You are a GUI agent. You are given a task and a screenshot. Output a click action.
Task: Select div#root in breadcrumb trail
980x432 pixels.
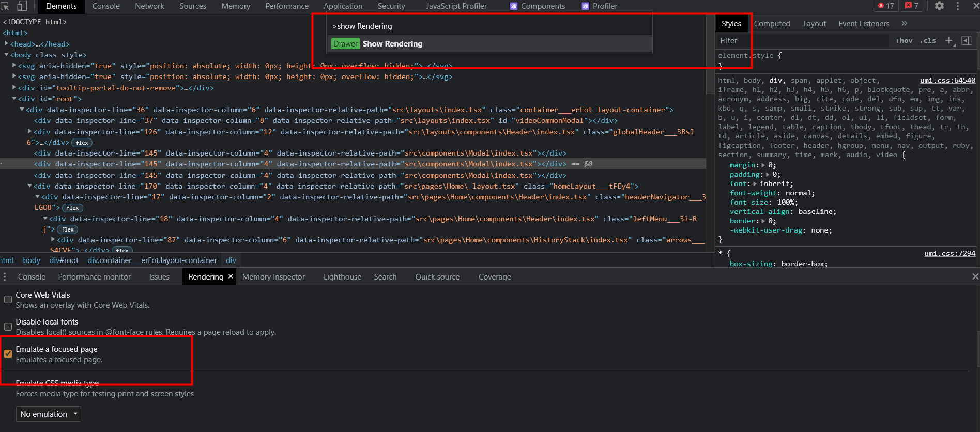pyautogui.click(x=64, y=260)
